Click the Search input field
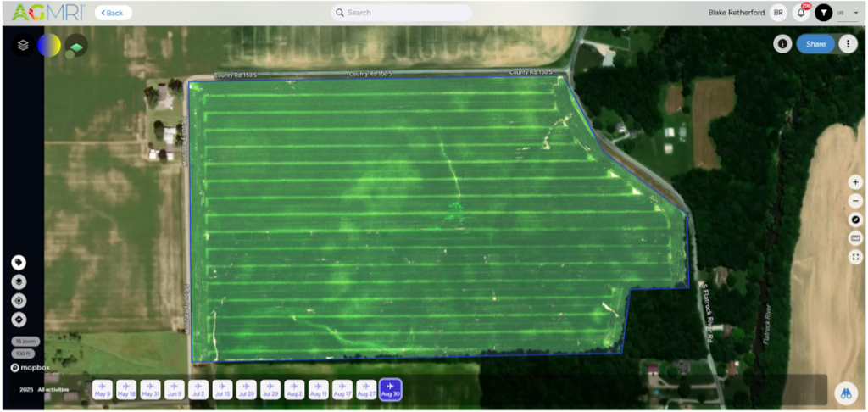Screen dimensions: 868x412 click(x=401, y=13)
